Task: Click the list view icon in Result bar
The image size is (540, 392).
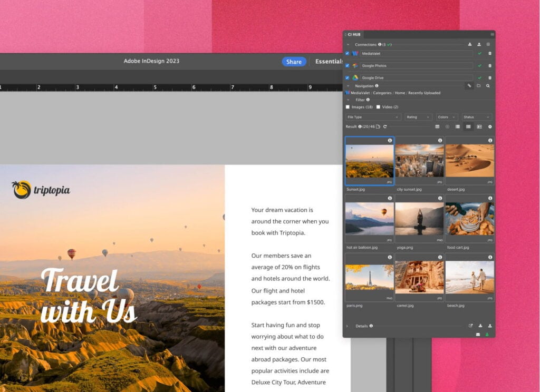Action: pos(457,126)
